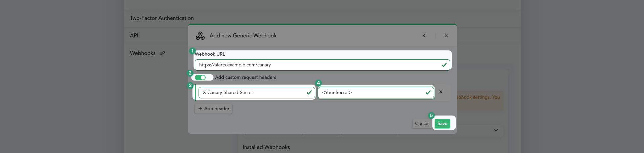Click the step 1 number badge
The width and height of the screenshot is (644, 153).
(x=192, y=51)
